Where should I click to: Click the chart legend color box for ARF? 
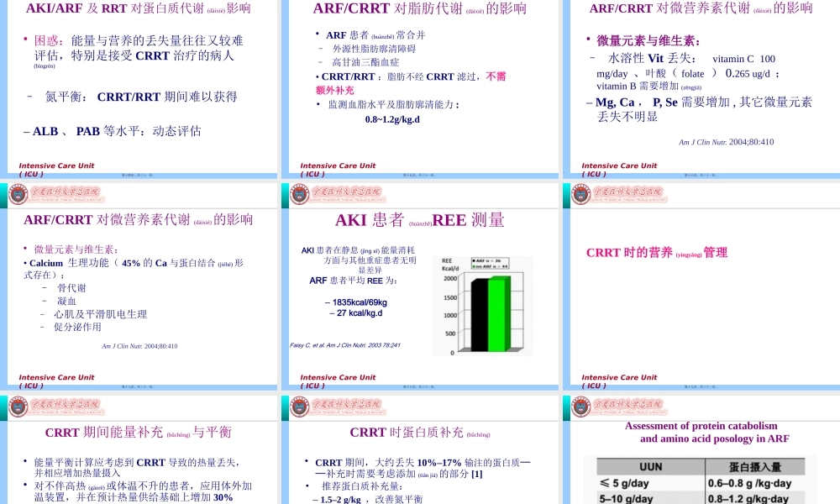(x=475, y=261)
